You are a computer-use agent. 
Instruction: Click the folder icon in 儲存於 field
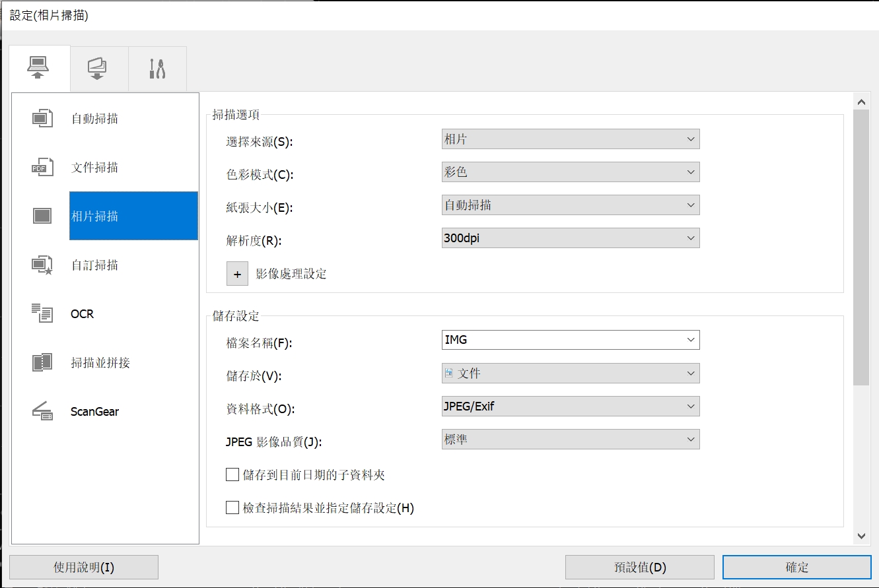(449, 374)
